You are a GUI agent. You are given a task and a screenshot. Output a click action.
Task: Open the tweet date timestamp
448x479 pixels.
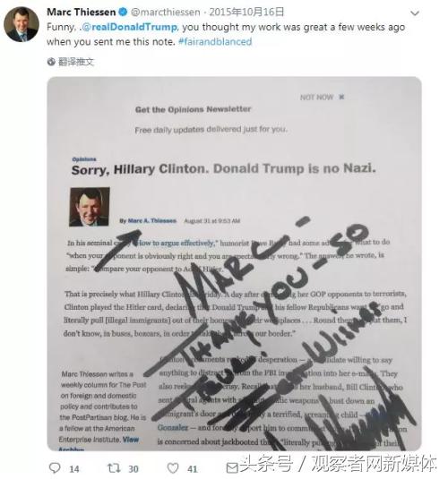[x=246, y=13]
